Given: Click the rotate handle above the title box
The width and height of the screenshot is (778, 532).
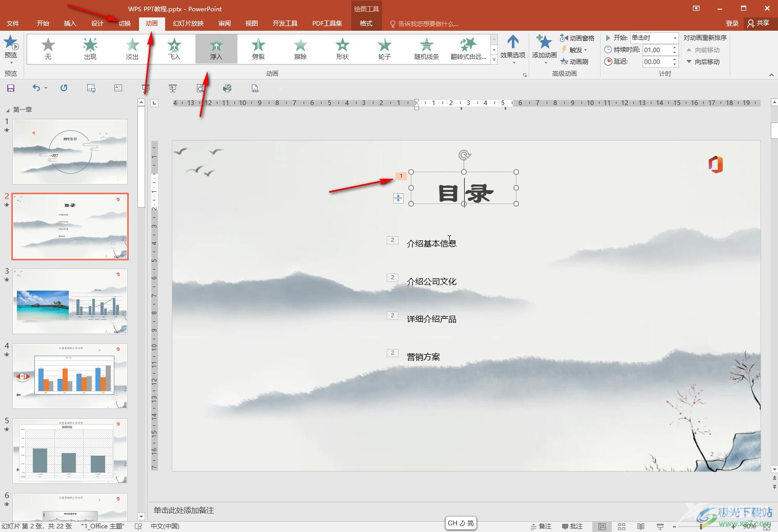Looking at the screenshot, I should coord(464,155).
